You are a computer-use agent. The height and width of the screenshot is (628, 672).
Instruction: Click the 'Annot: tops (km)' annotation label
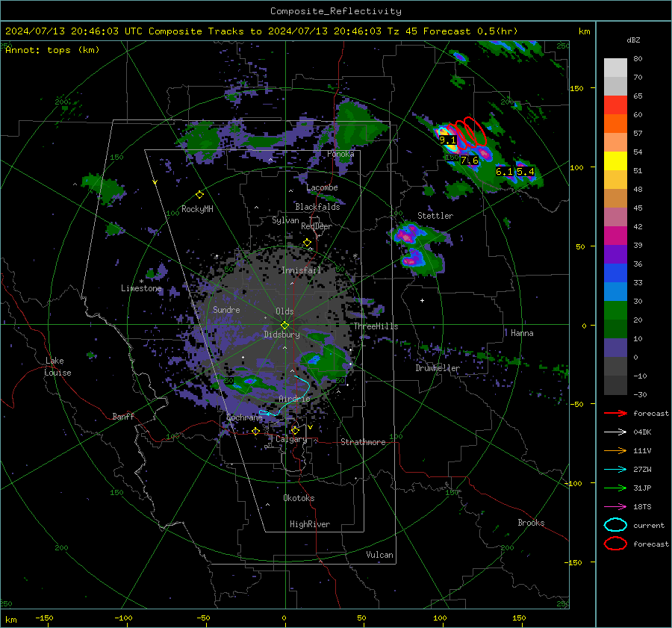pos(52,50)
